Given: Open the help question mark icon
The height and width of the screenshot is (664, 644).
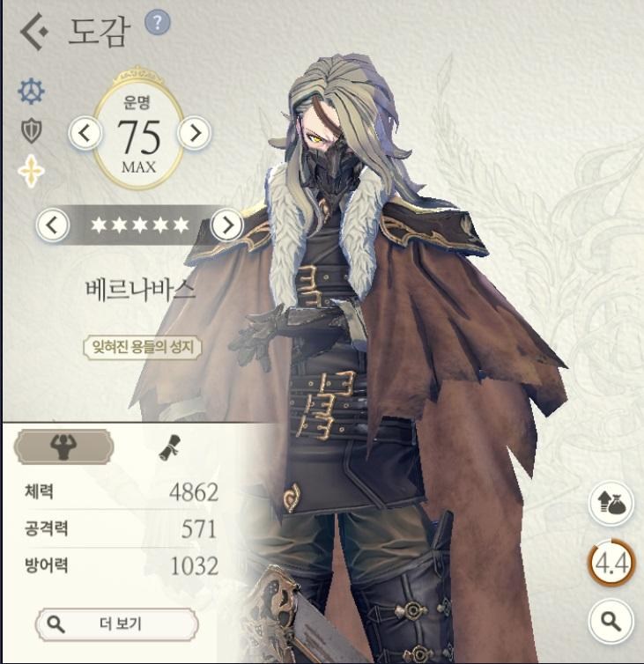Looking at the screenshot, I should click(x=157, y=22).
